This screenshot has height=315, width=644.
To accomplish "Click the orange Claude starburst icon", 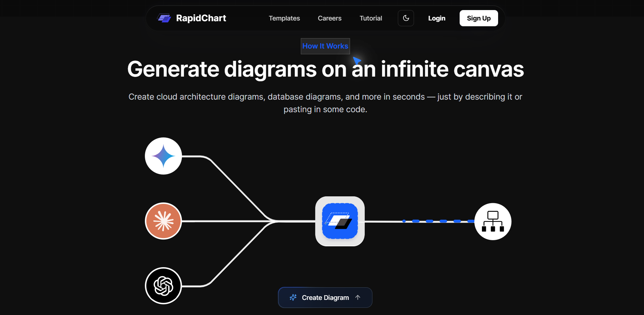I will click(164, 221).
